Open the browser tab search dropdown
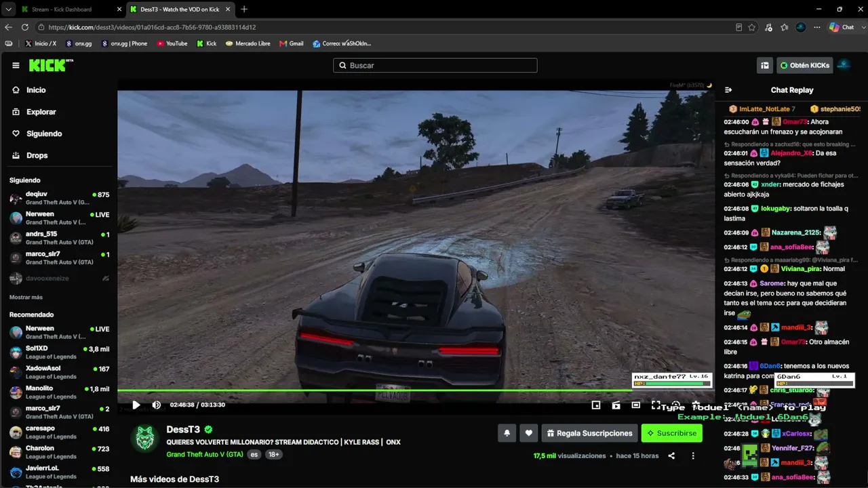Image resolution: width=868 pixels, height=488 pixels. point(7,9)
